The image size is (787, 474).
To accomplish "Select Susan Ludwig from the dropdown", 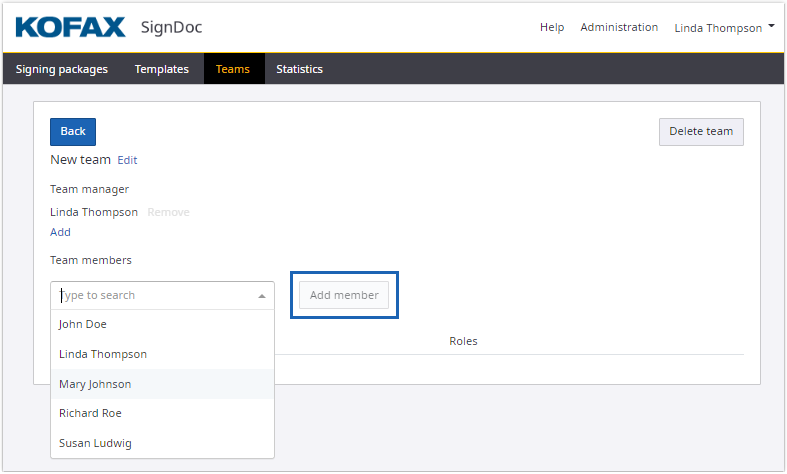I will (95, 443).
